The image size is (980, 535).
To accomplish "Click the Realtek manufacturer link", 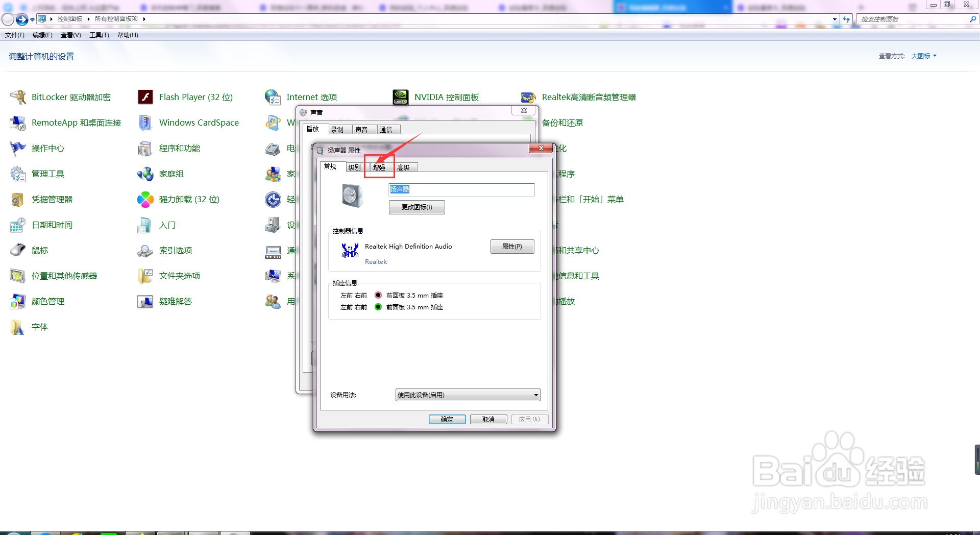I will pos(376,262).
